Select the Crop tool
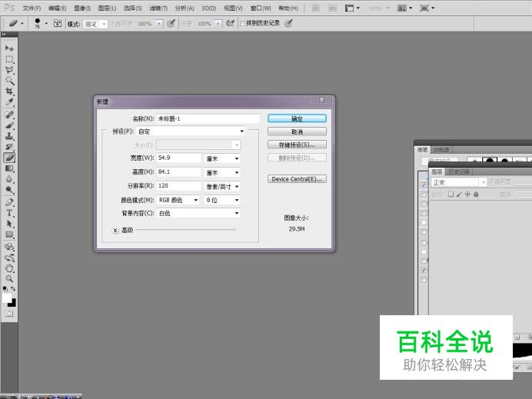The width and height of the screenshot is (532, 399). (x=9, y=91)
